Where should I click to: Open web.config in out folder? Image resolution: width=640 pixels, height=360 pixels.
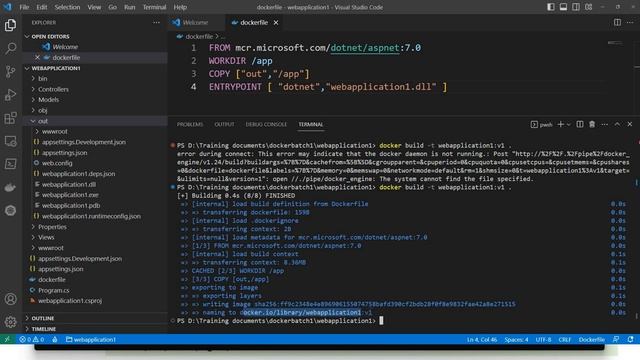[57, 163]
